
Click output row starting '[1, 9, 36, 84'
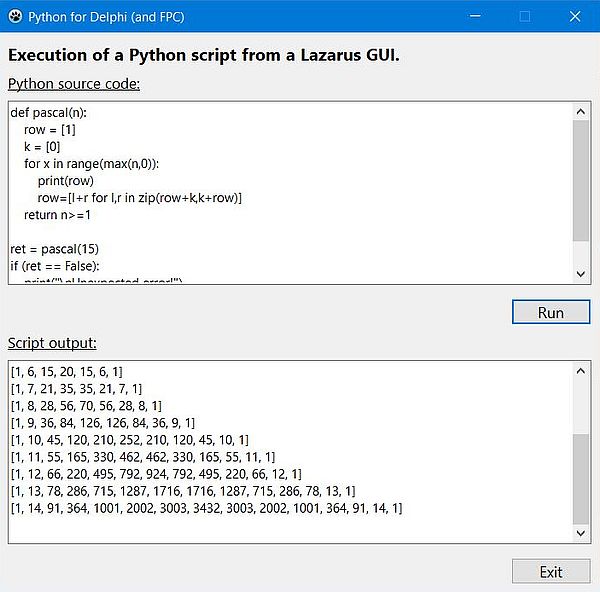click(103, 423)
